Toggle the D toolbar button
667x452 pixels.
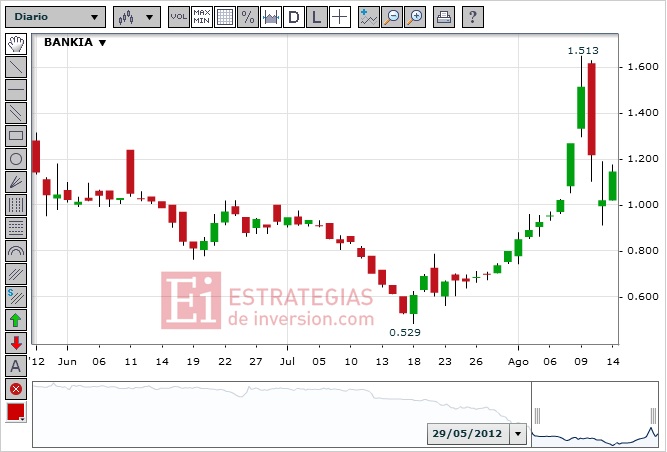[294, 17]
